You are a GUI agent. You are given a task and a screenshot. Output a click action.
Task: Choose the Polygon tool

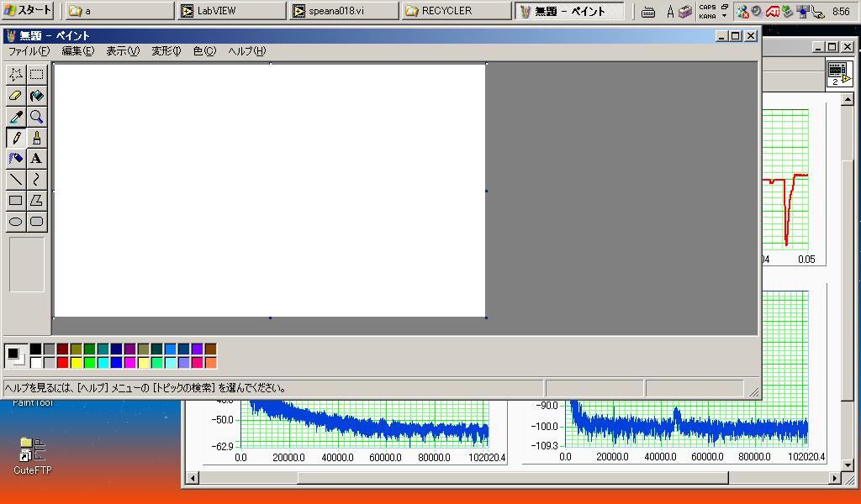36,201
